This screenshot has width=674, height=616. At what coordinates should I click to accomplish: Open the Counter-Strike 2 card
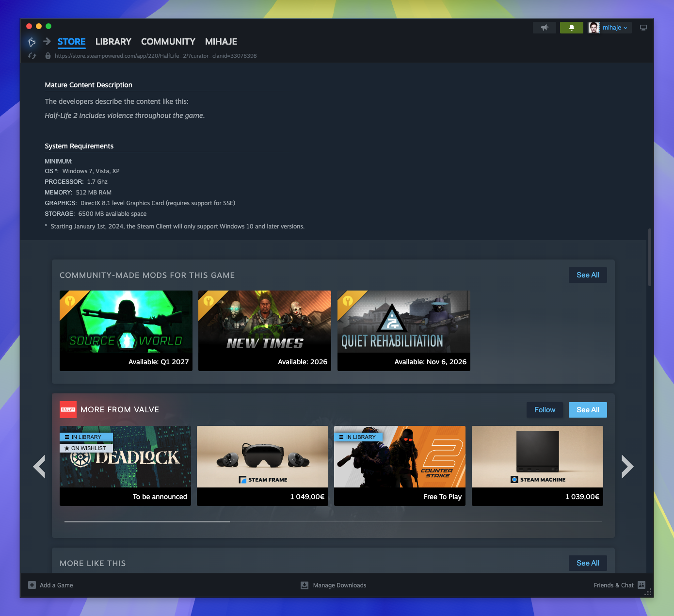400,466
